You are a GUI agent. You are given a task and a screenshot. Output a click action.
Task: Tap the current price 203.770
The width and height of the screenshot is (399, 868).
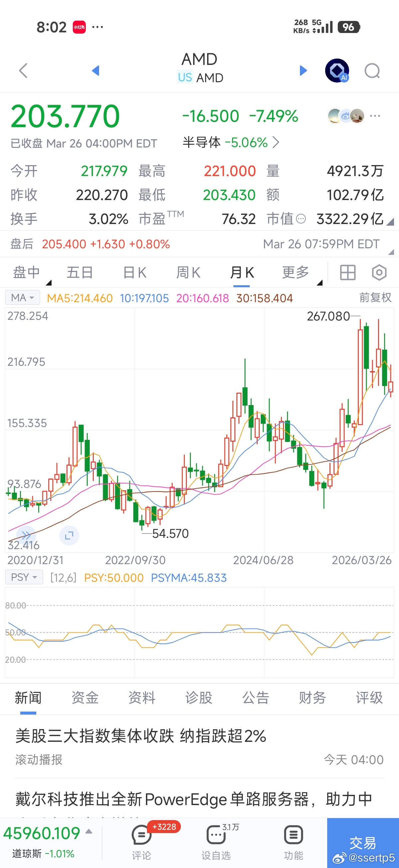(65, 116)
